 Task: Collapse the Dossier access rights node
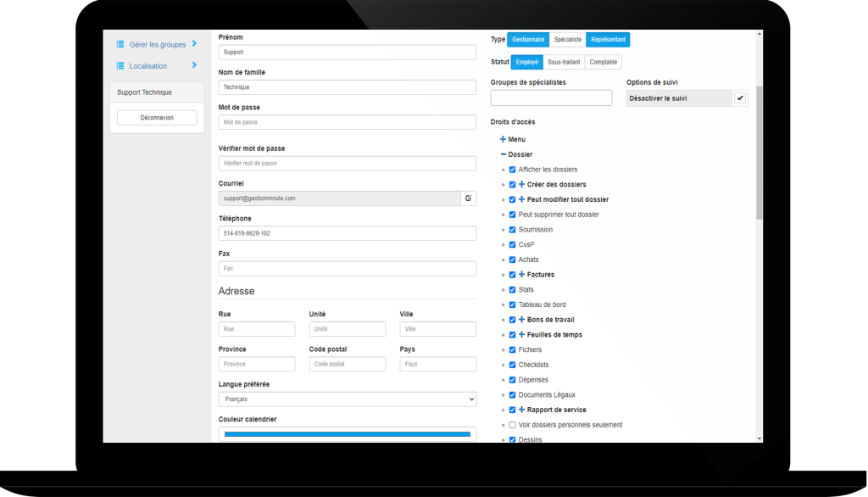(503, 154)
